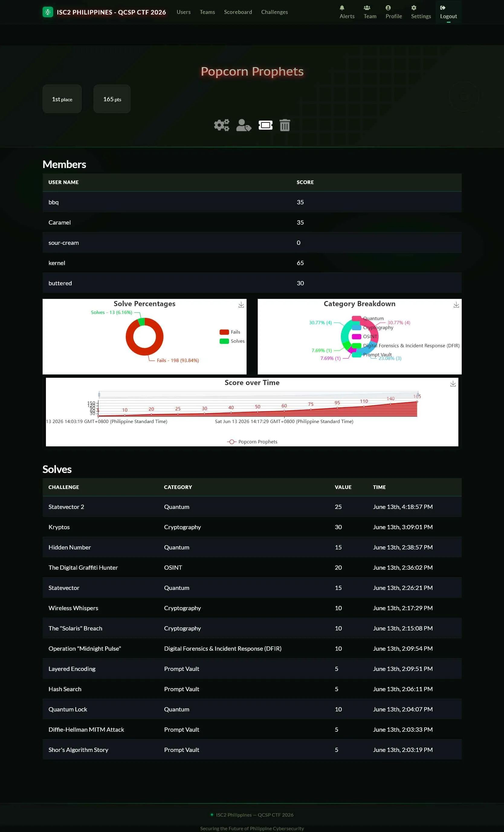Open the Profile navigation icon
Screen dimensions: 504x832
388,8
